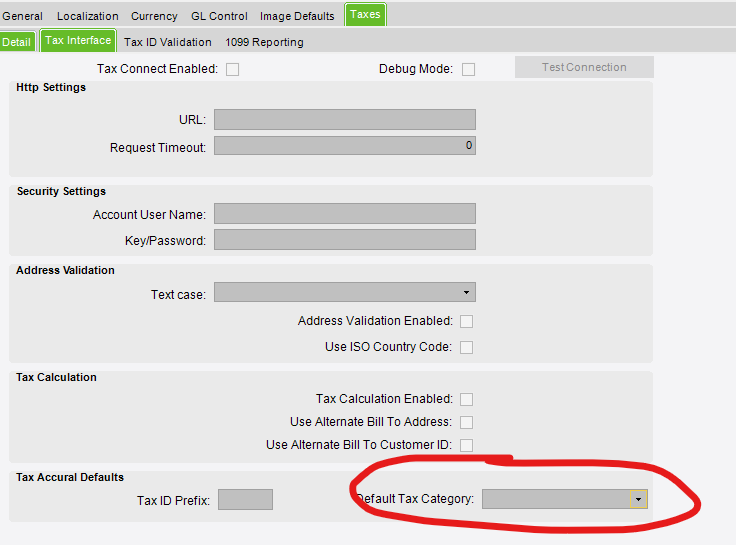
Task: Select the Tax Interface sub-tab
Action: pyautogui.click(x=78, y=40)
